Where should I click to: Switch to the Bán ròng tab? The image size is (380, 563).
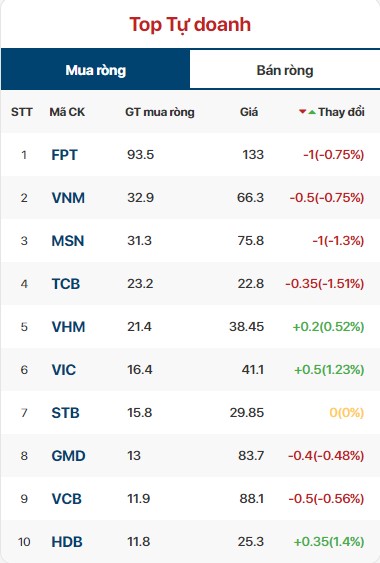(285, 70)
